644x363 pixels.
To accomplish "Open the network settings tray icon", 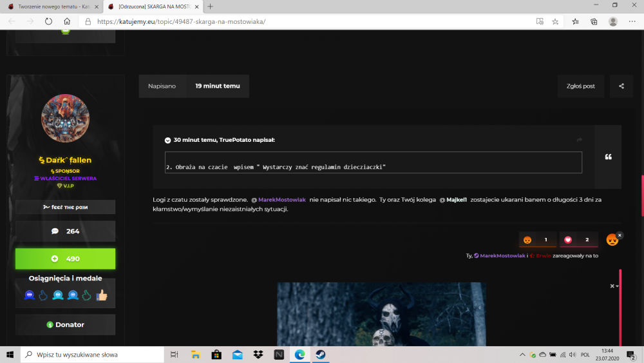I will click(563, 355).
